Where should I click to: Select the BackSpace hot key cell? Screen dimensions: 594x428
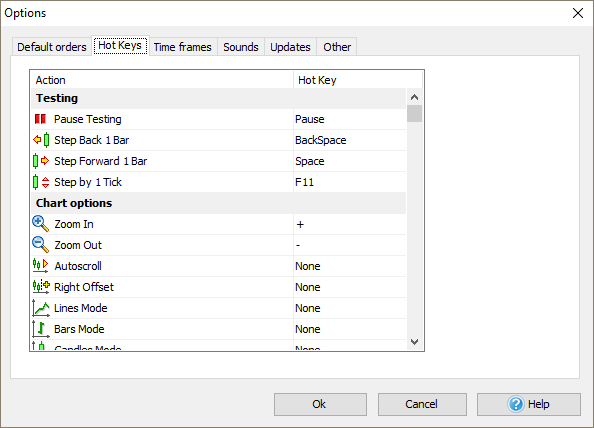(350, 140)
